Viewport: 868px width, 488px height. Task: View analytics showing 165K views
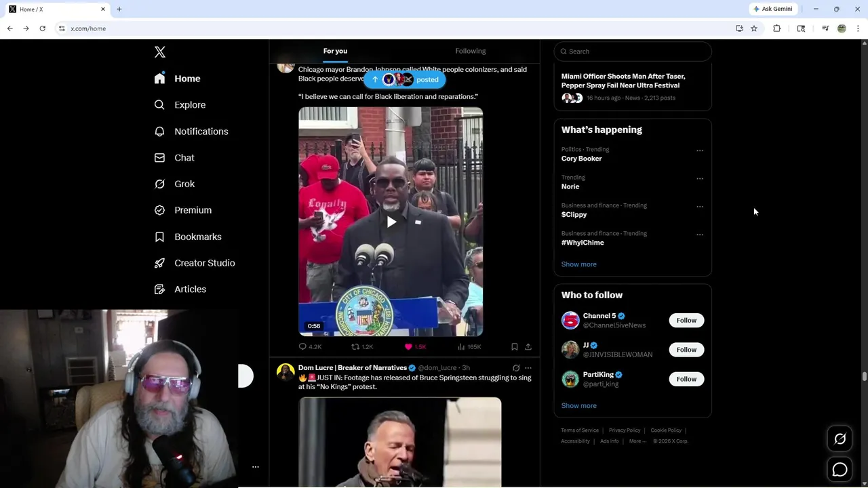pos(469,346)
